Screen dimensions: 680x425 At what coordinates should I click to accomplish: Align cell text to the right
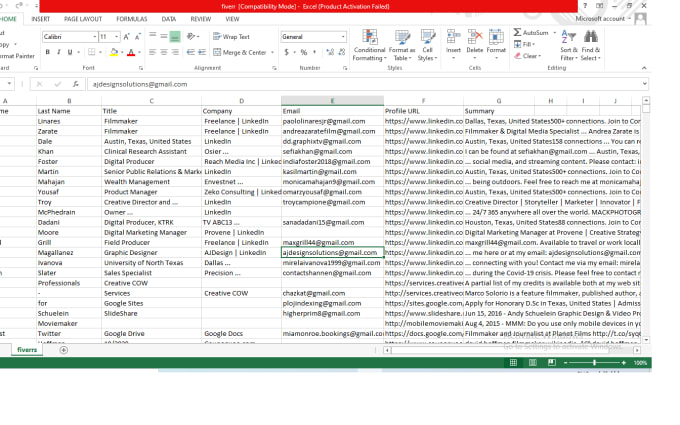click(175, 52)
